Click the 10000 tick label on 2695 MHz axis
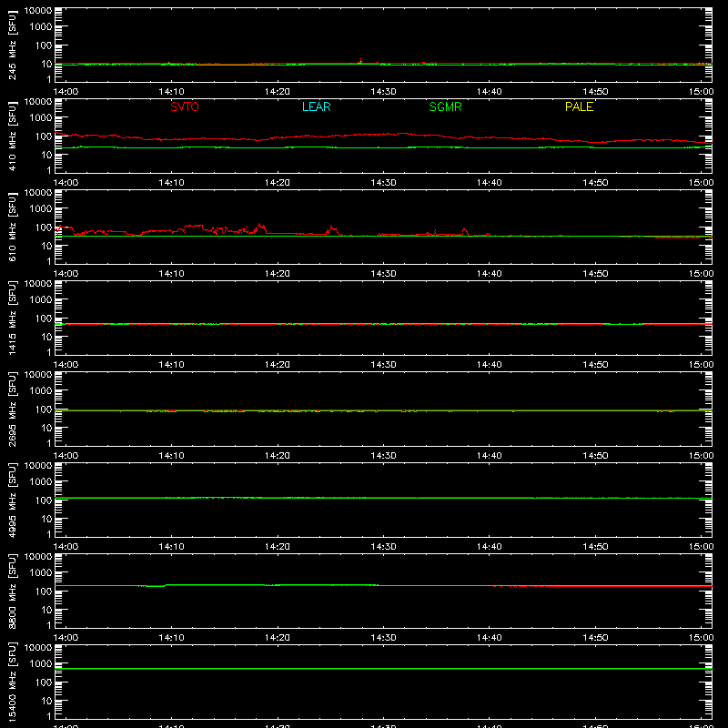The width and height of the screenshot is (728, 728). click(x=38, y=375)
